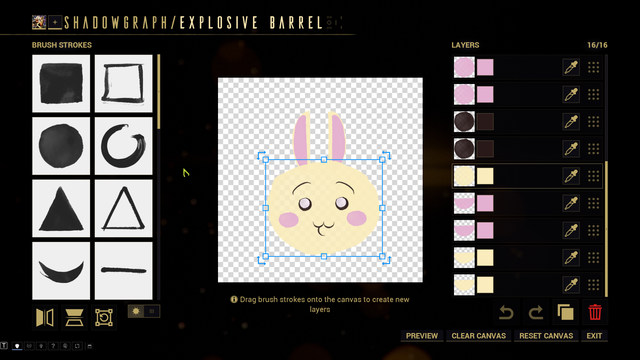
Task: Select the second pink circle layer thumbnail
Action: (x=464, y=95)
